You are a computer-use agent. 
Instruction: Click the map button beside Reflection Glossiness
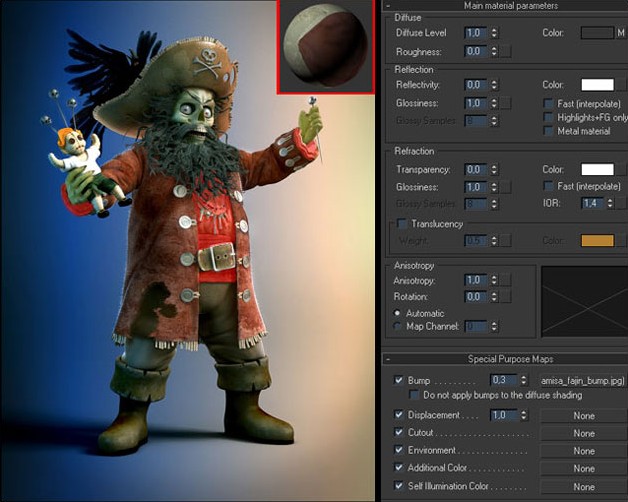pos(505,103)
